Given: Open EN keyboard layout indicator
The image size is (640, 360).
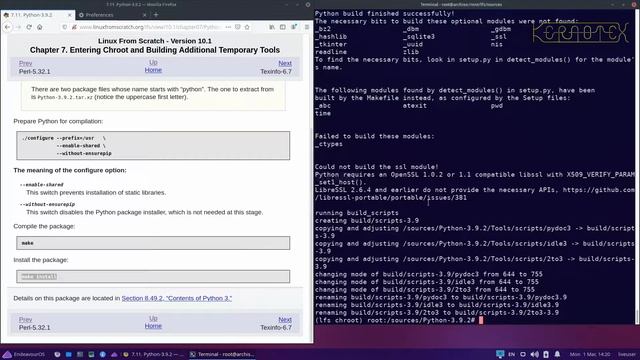Looking at the screenshot, I should pyautogui.click(x=511, y=354).
